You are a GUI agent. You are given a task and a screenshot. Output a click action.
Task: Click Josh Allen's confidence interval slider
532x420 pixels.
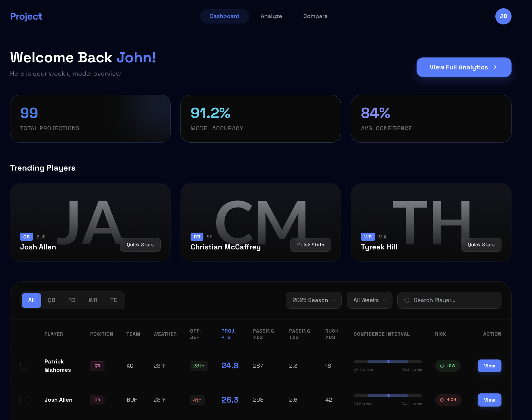click(388, 395)
